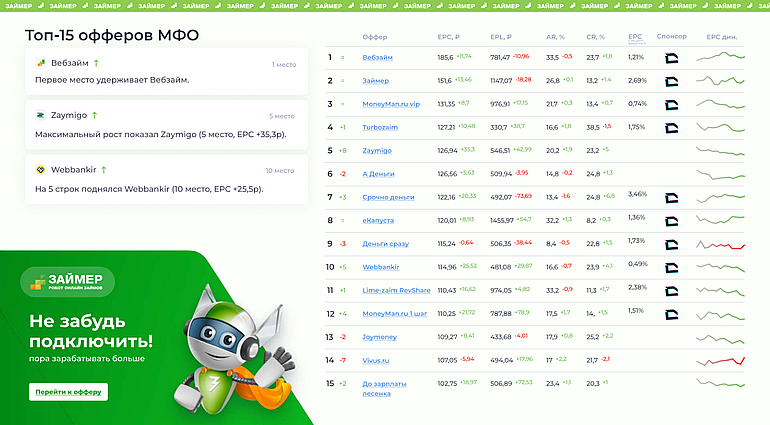Click the Спонсор column header
The image size is (770, 425).
click(671, 36)
